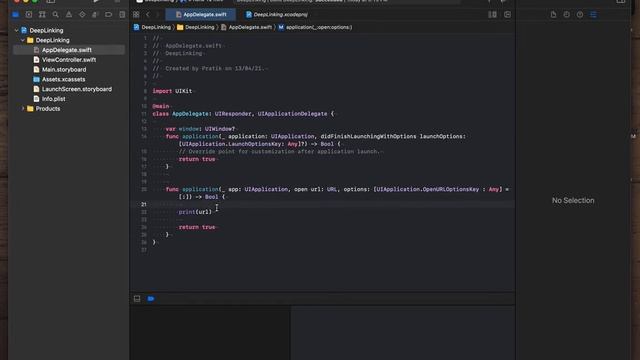640x360 pixels.
Task: Show the History inspector
Action: pyautogui.click(x=567, y=15)
